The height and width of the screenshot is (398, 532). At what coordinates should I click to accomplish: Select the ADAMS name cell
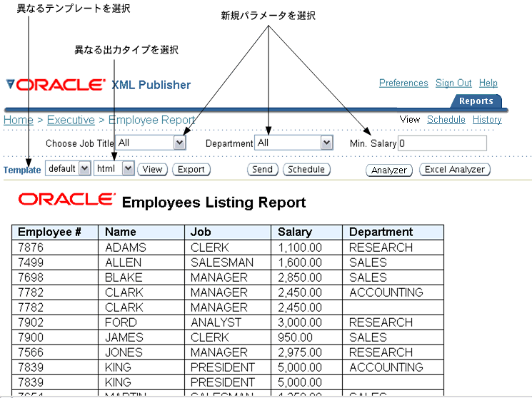pos(141,248)
